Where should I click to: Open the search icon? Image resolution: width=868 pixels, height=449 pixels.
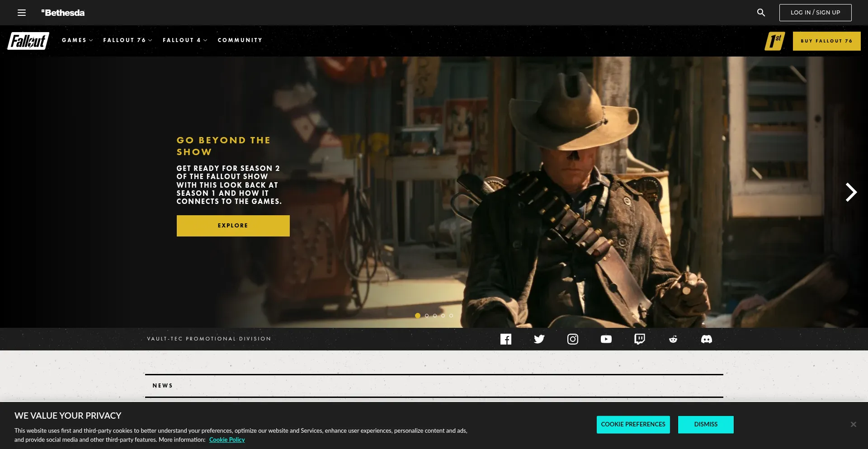[x=761, y=12]
